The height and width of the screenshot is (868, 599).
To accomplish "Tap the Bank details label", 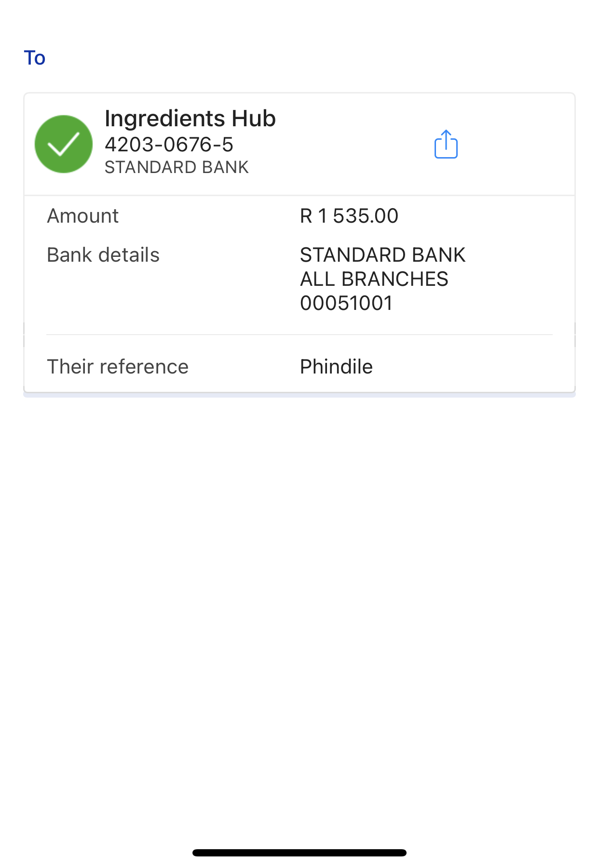I will click(103, 255).
